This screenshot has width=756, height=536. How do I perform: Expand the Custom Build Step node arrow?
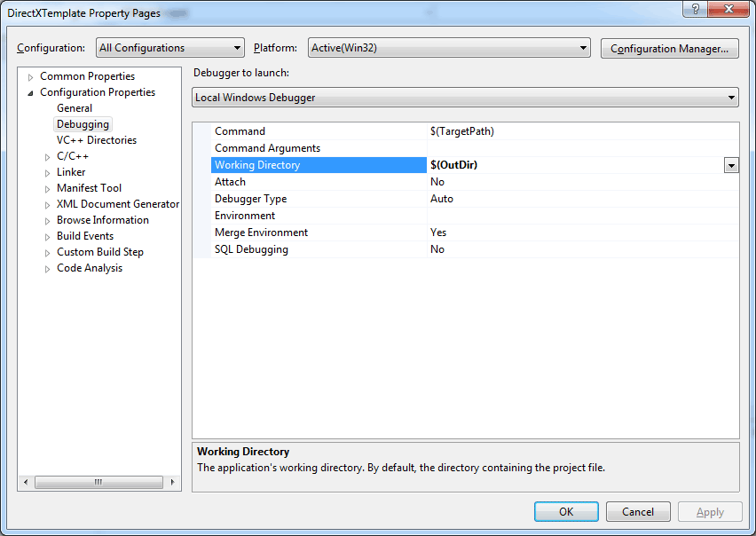tap(47, 253)
